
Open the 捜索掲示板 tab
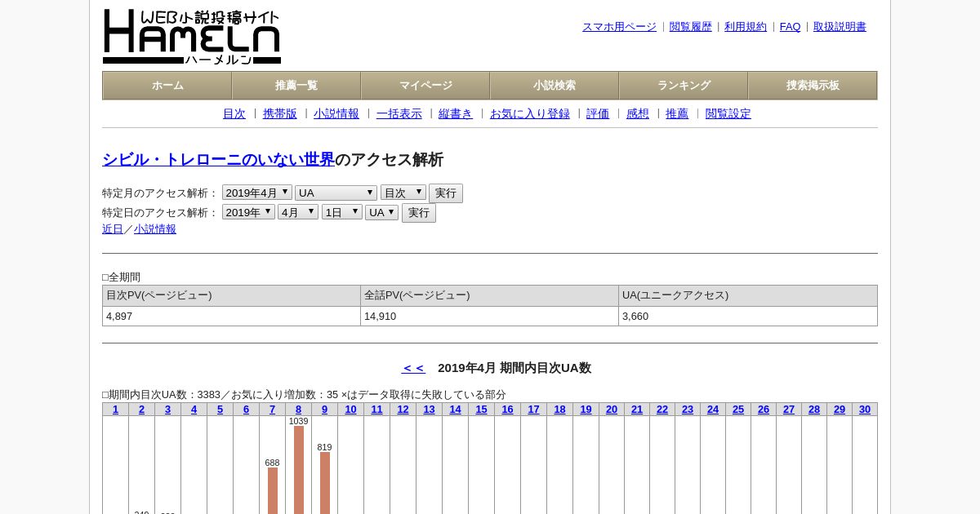[813, 86]
